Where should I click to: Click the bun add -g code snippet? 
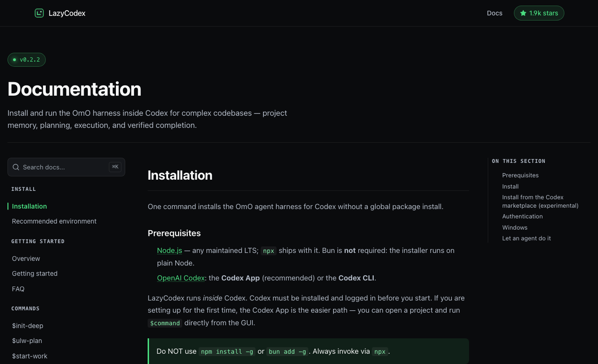(287, 351)
